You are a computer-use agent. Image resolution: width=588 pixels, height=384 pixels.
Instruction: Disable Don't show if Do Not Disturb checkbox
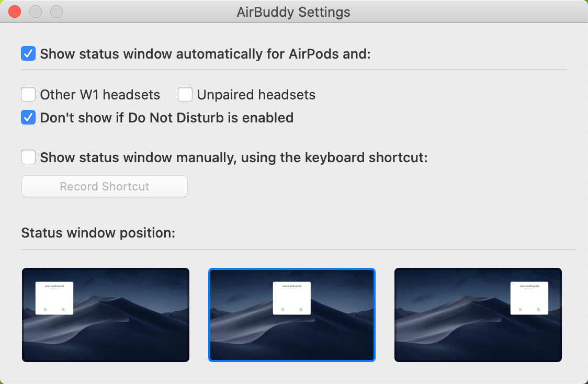click(x=28, y=118)
